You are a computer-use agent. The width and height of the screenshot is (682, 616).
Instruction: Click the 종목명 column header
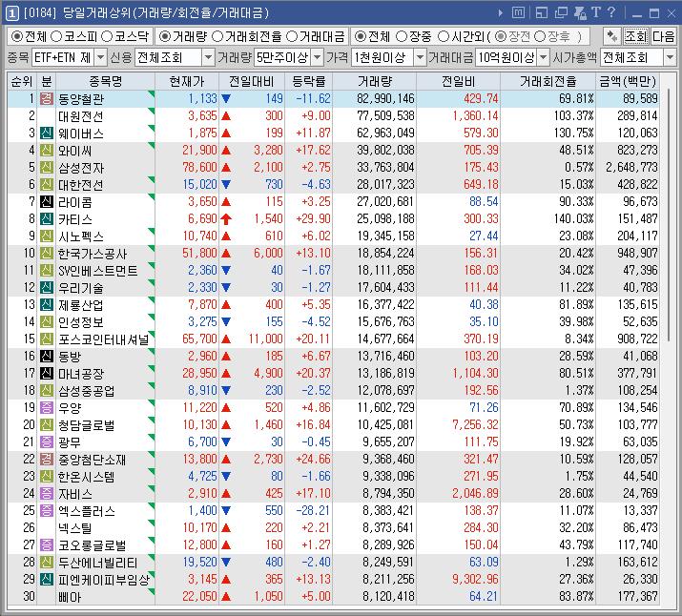105,81
